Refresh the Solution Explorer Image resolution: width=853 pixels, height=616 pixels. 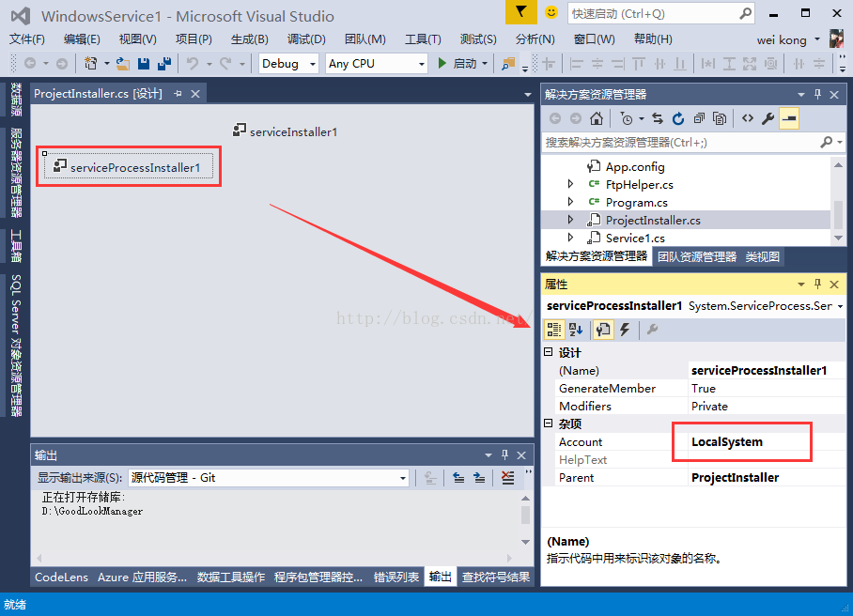click(x=678, y=118)
